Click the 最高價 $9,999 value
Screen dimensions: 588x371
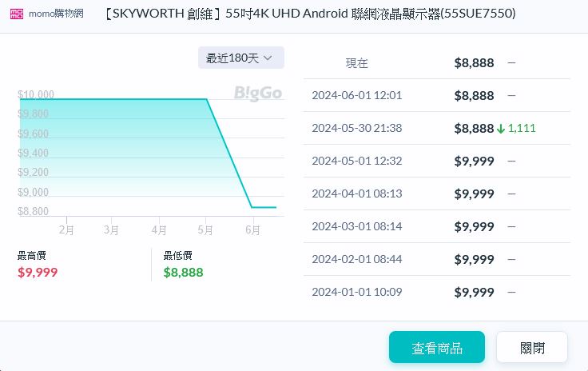click(38, 272)
